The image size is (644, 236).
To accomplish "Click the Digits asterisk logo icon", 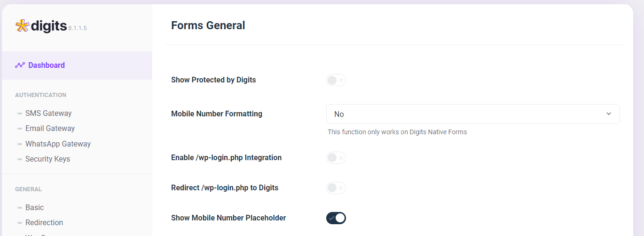I will point(22,26).
